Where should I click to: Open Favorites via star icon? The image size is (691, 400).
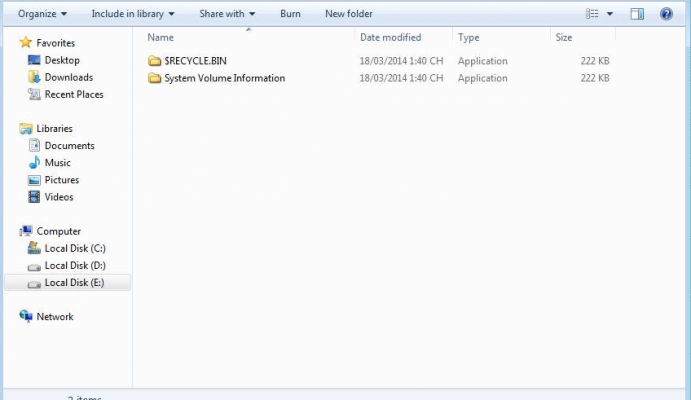26,43
